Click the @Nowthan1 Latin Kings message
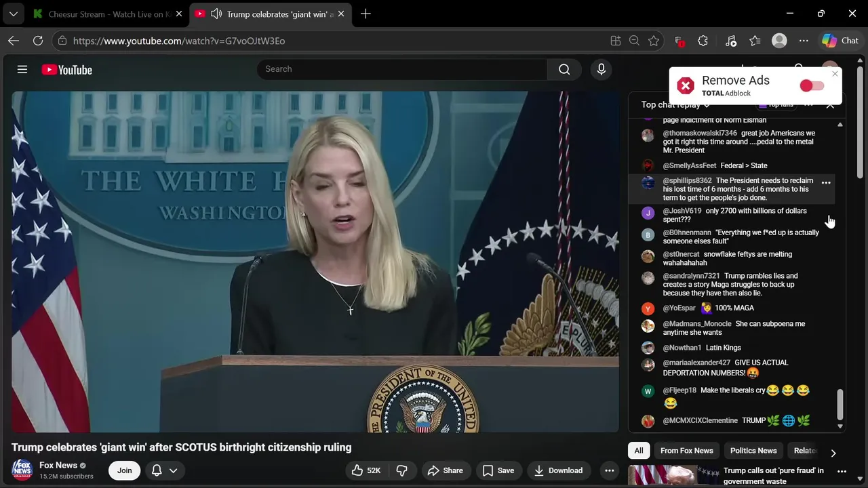Image resolution: width=868 pixels, height=488 pixels. pos(731,348)
